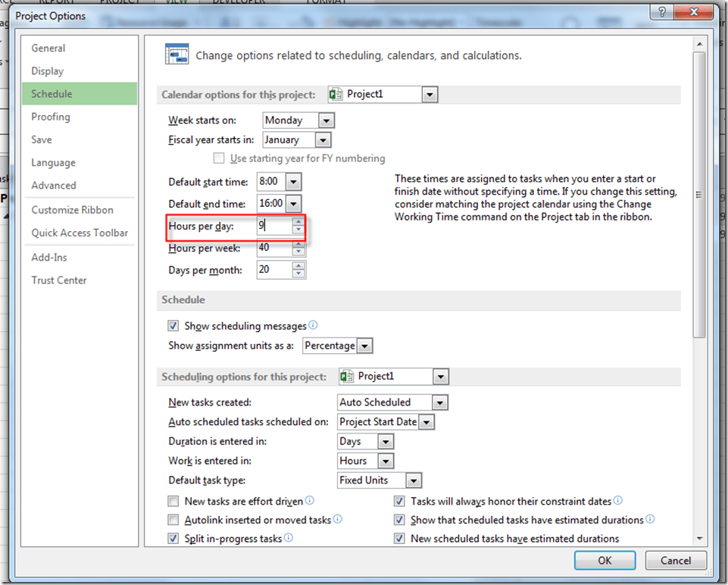
Task: Switch to the Advanced options category
Action: pos(54,185)
